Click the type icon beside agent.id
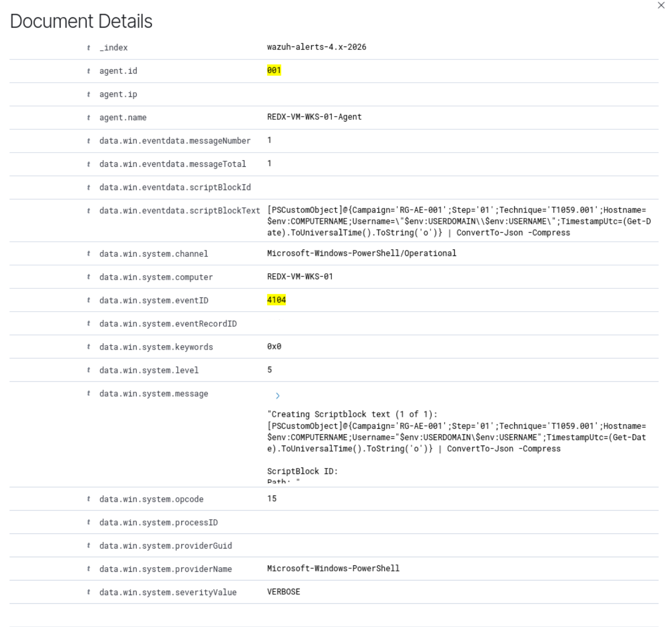Screen dimensions: 672x627 point(88,71)
